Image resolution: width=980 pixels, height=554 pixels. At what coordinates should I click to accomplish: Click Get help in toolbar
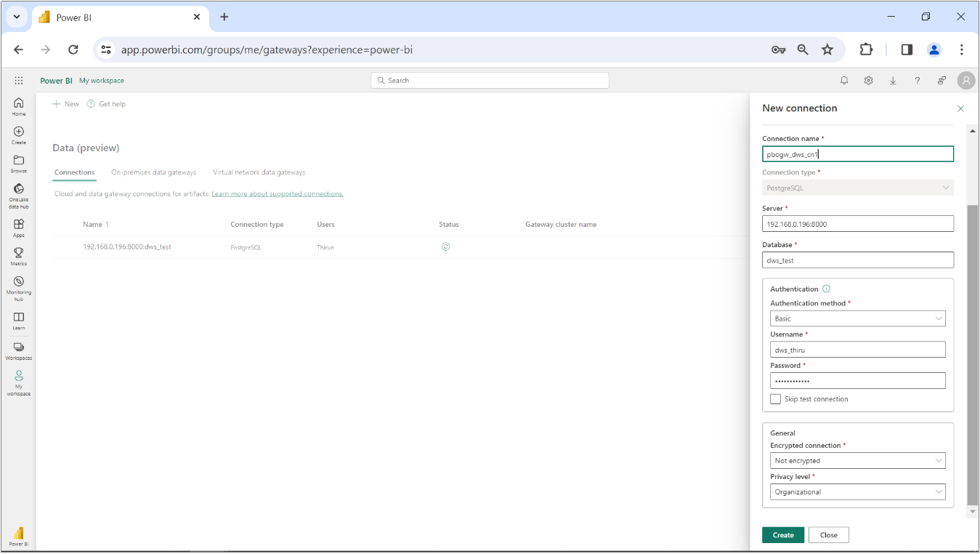[106, 104]
